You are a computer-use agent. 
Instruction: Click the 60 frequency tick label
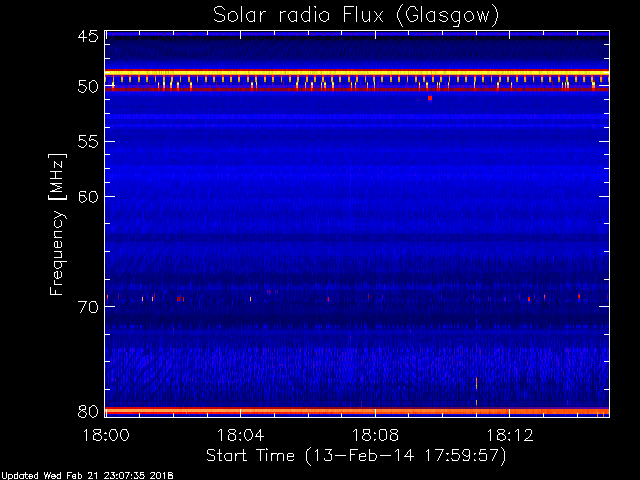pos(88,197)
